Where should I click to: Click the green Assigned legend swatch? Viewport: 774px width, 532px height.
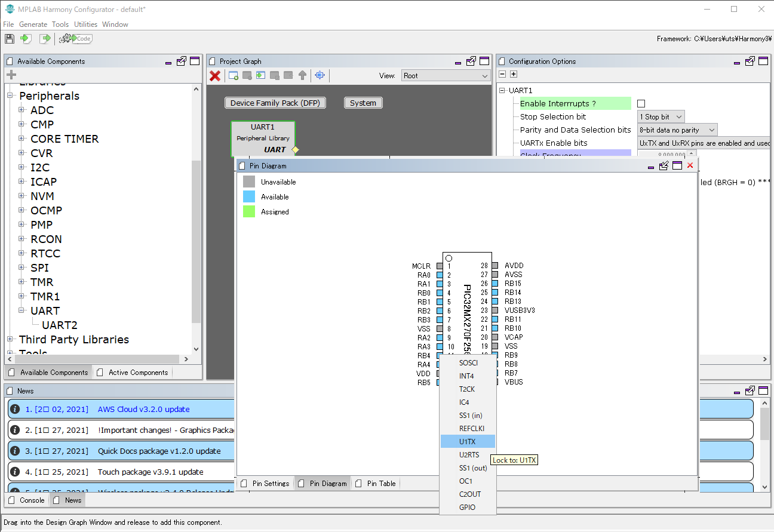click(248, 211)
